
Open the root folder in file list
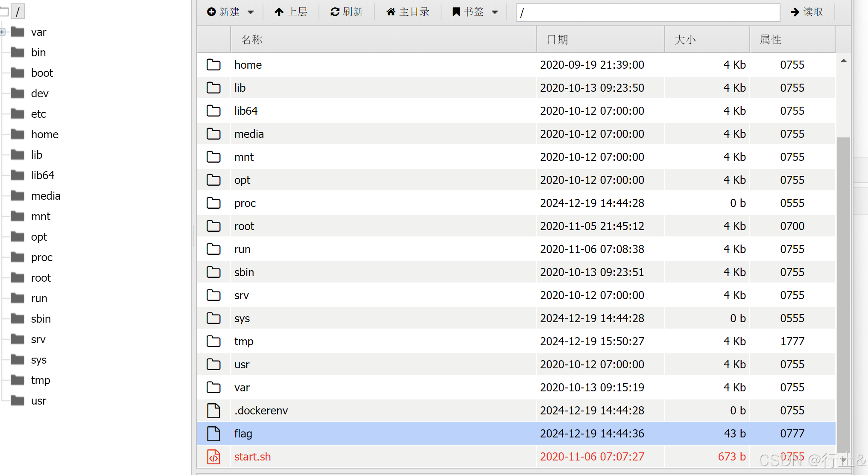(244, 226)
